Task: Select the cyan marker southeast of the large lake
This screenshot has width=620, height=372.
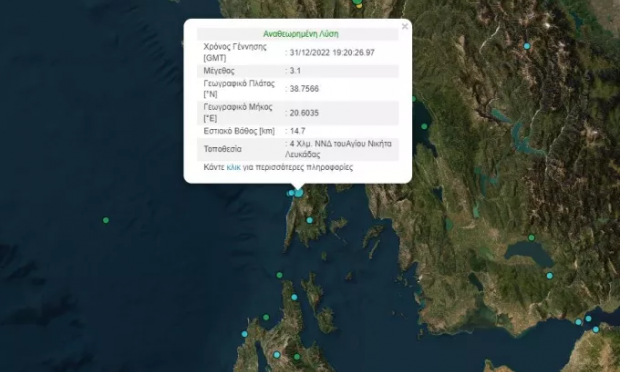Action: (x=550, y=276)
